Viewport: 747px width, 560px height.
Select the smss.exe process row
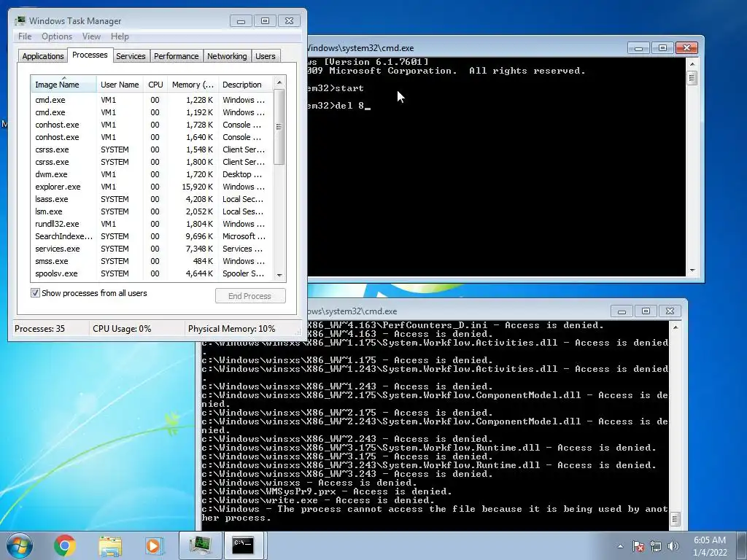[152, 261]
